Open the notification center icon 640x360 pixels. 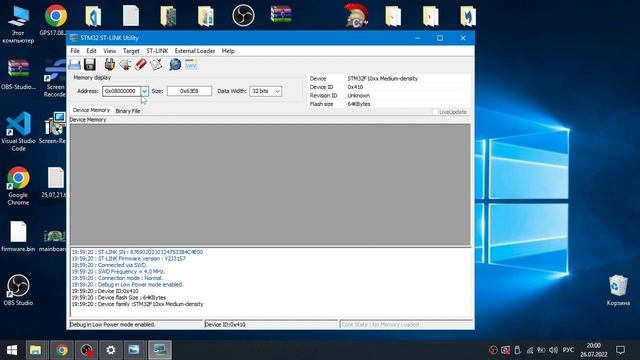click(620, 350)
